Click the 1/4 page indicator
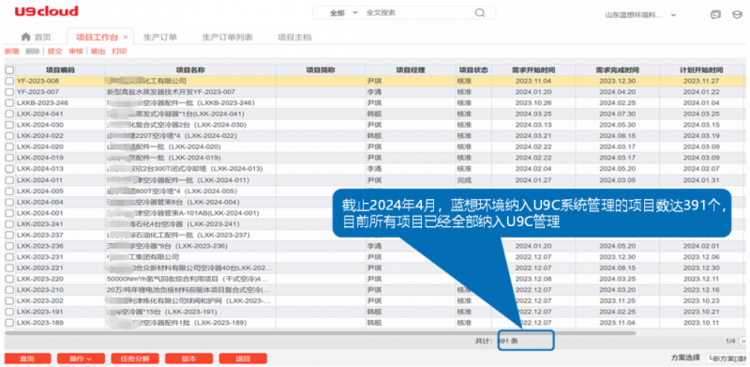 pyautogui.click(x=730, y=341)
